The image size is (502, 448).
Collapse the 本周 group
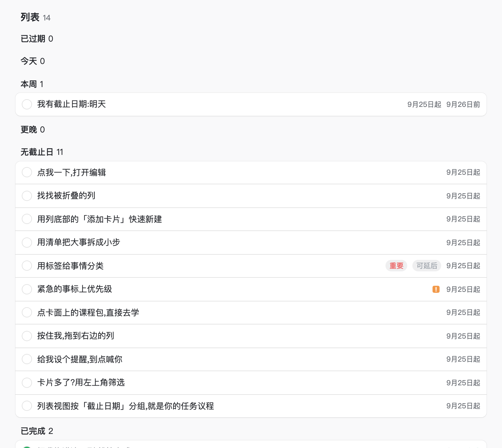click(32, 84)
